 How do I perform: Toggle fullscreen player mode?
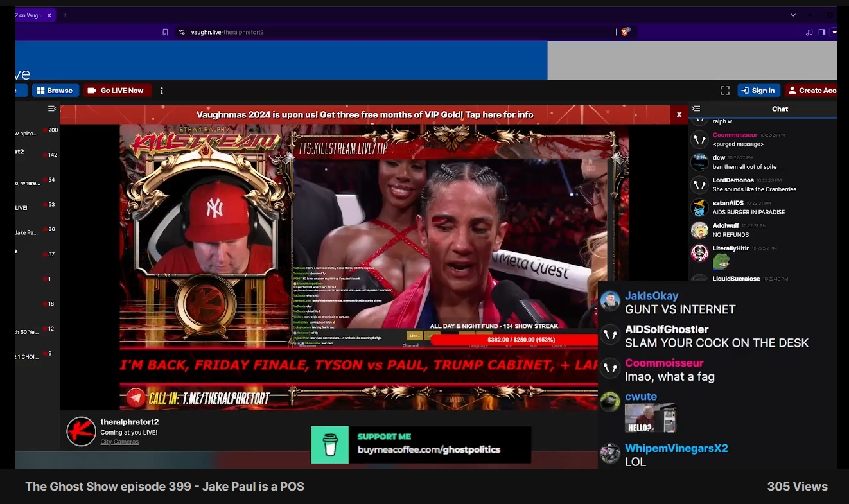[725, 91]
